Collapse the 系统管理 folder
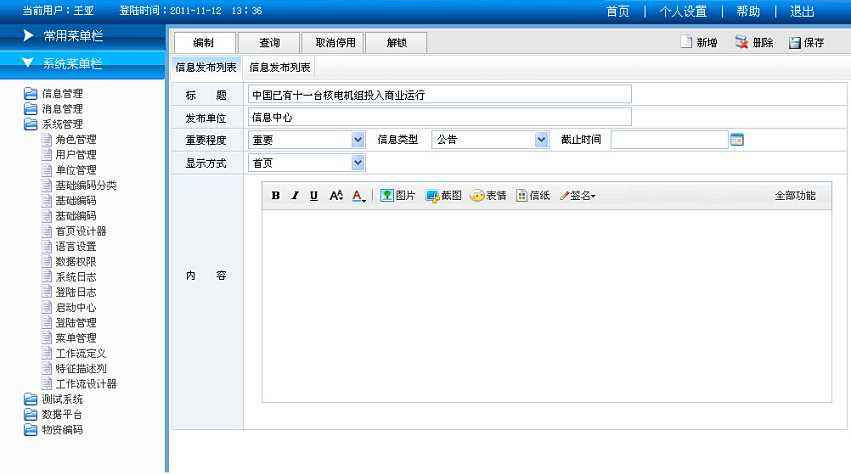The image size is (851, 474). [54, 124]
